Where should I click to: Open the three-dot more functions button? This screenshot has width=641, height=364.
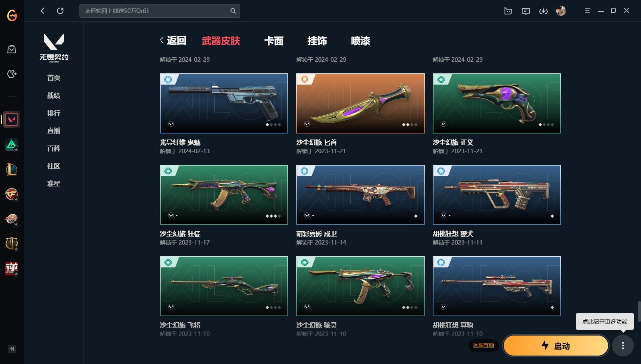click(623, 346)
